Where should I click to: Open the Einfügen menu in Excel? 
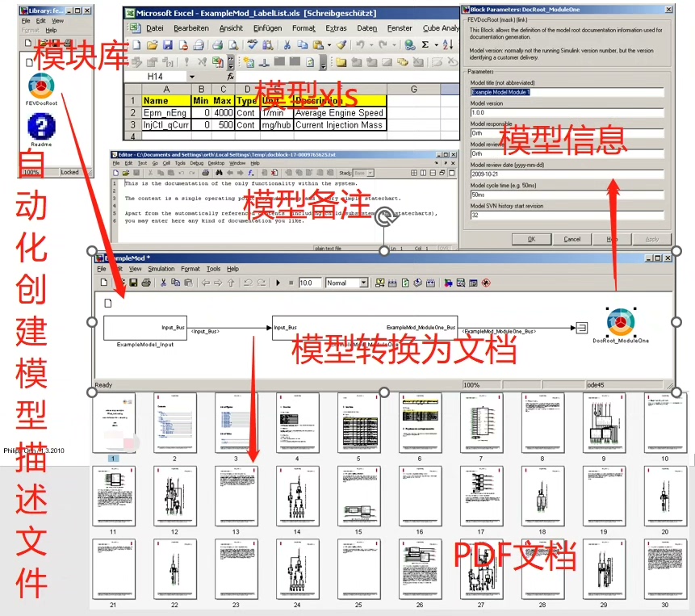tap(267, 28)
